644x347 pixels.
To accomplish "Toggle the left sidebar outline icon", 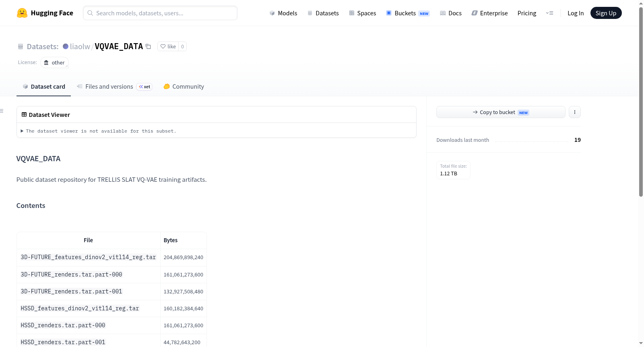I will (2, 111).
